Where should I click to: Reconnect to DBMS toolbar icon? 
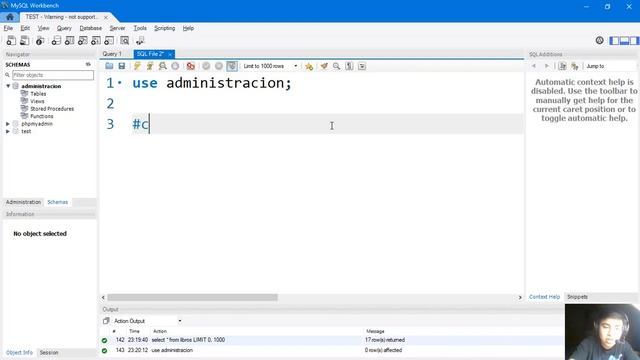(x=140, y=40)
